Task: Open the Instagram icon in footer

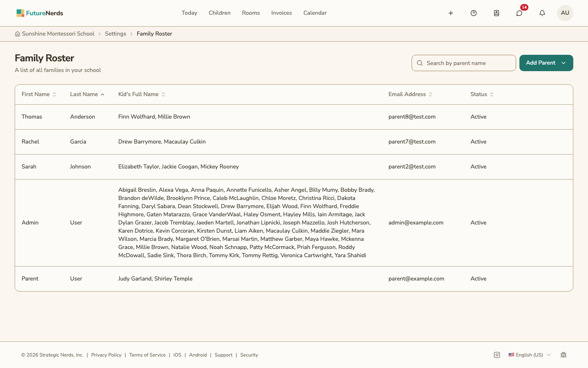Action: [497, 355]
